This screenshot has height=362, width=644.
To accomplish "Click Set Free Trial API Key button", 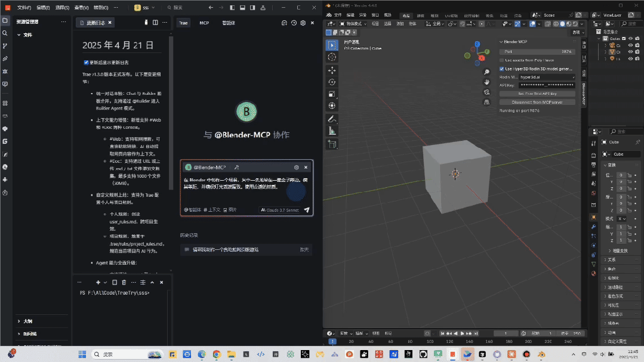I will (537, 94).
